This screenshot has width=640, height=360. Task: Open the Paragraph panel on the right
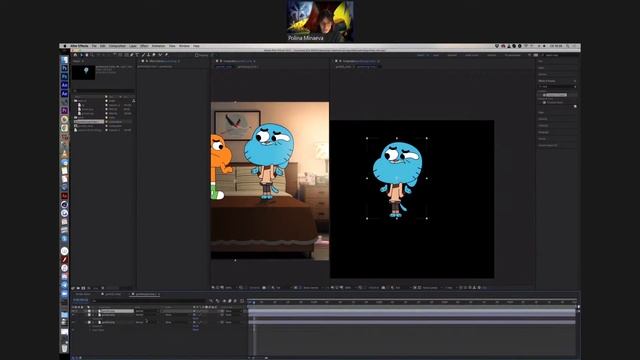click(x=543, y=132)
